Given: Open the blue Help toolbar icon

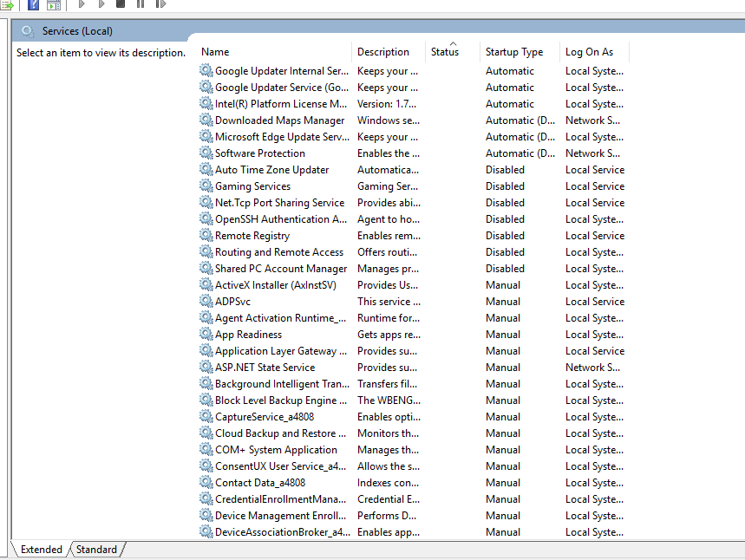Looking at the screenshot, I should (33, 4).
